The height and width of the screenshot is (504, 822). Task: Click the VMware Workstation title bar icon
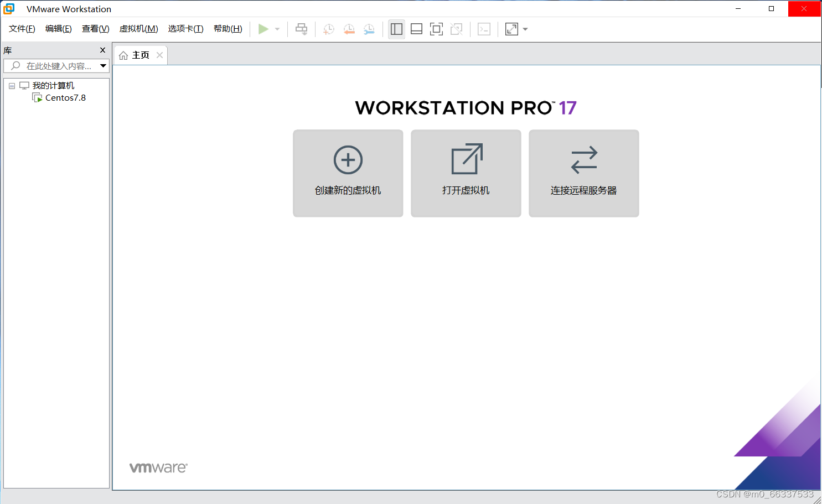tap(9, 9)
